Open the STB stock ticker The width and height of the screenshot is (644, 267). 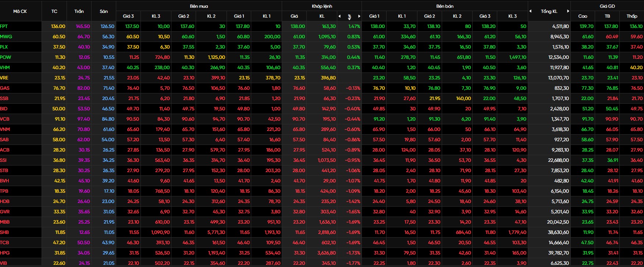pyautogui.click(x=4, y=171)
